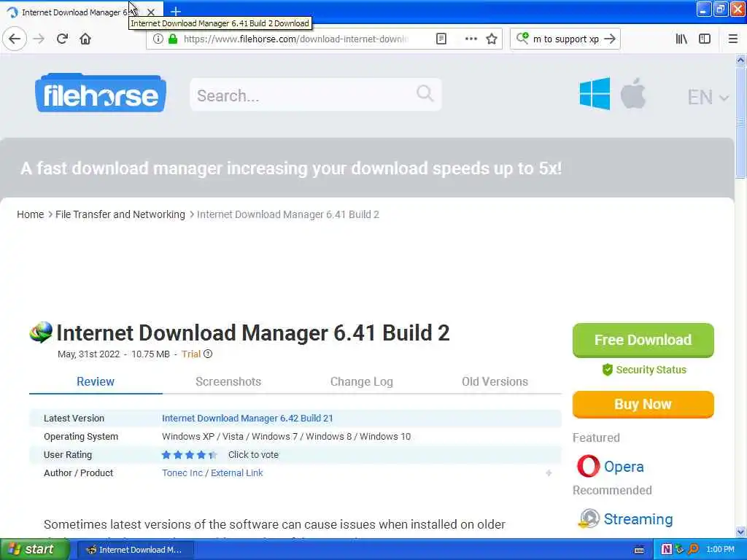Click the Free Download button

pos(643,340)
